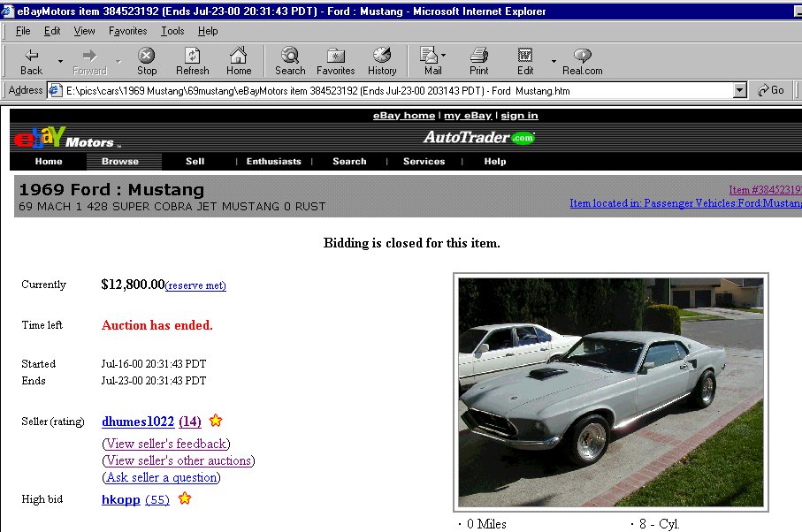
Task: Follow the eBay home link
Action: click(404, 116)
